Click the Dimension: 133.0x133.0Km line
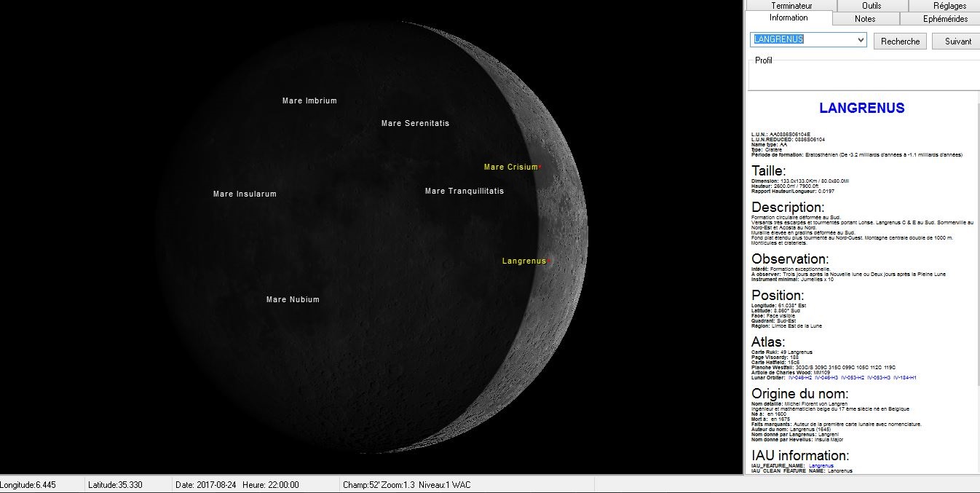980x493 pixels. pos(799,181)
